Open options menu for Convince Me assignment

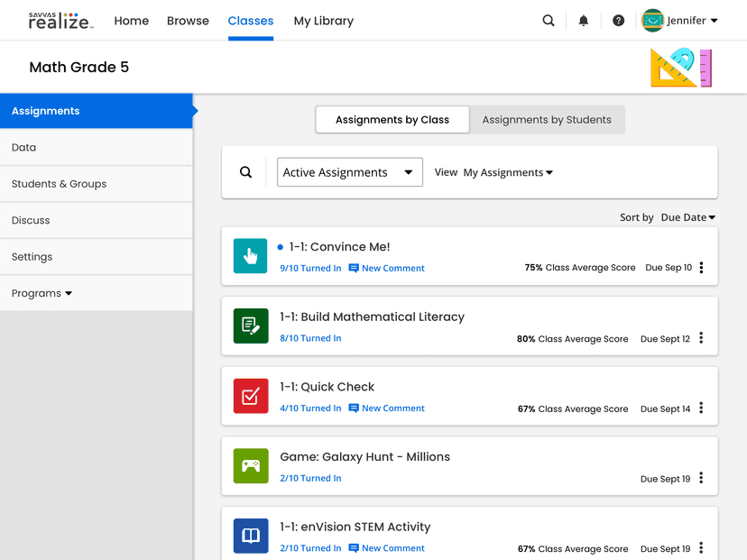coord(701,268)
